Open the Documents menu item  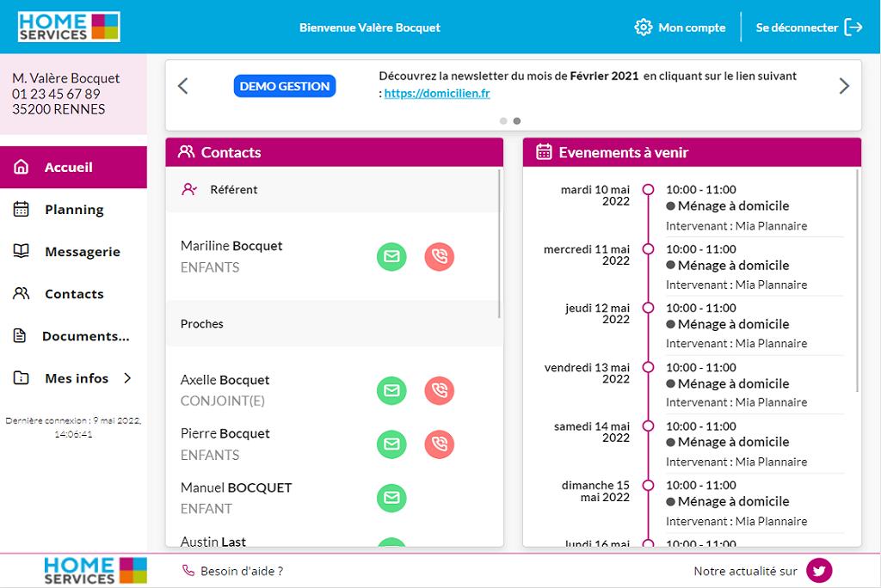(x=74, y=336)
